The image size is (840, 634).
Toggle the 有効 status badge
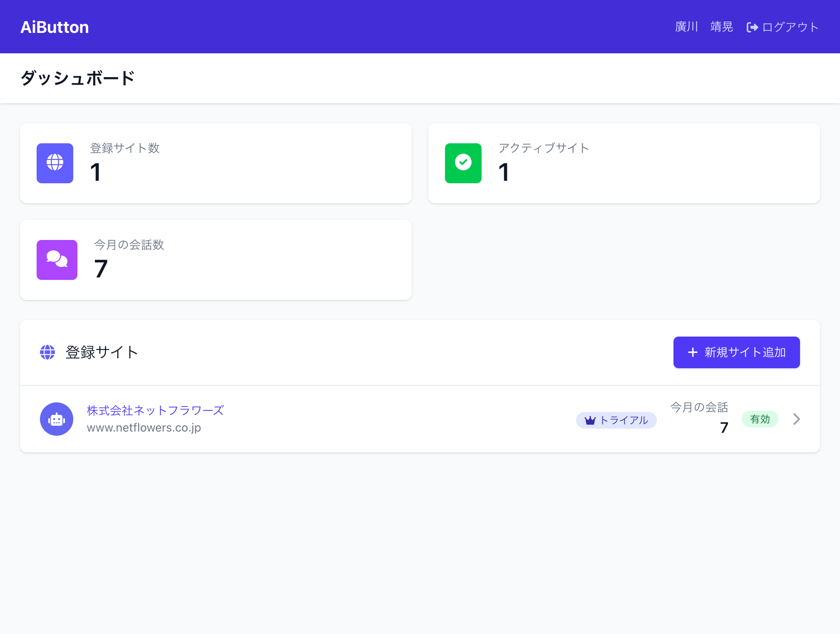(x=760, y=419)
